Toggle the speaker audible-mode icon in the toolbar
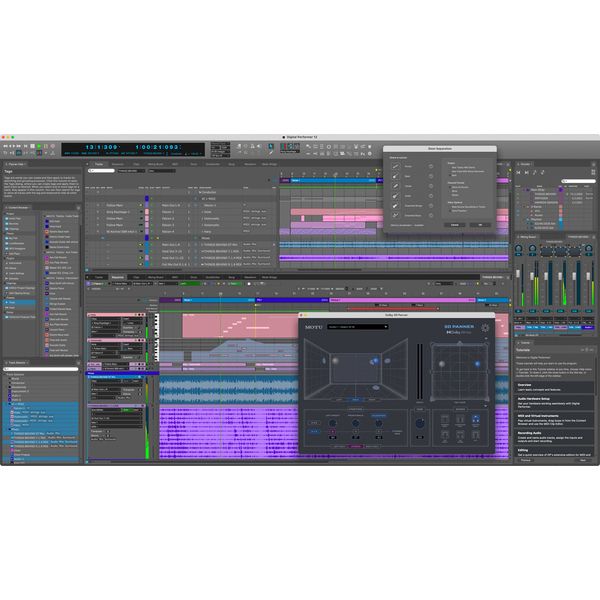The height and width of the screenshot is (600, 600). 259,146
